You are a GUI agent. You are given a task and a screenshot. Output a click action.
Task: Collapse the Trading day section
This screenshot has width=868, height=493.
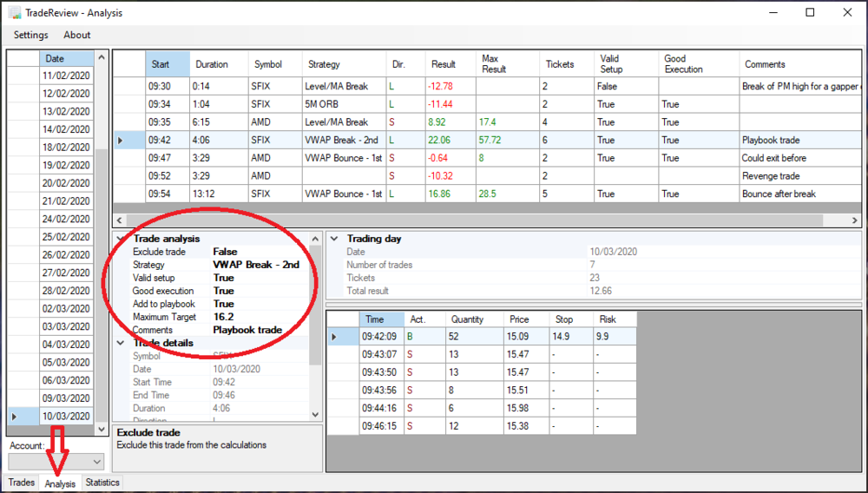click(332, 239)
